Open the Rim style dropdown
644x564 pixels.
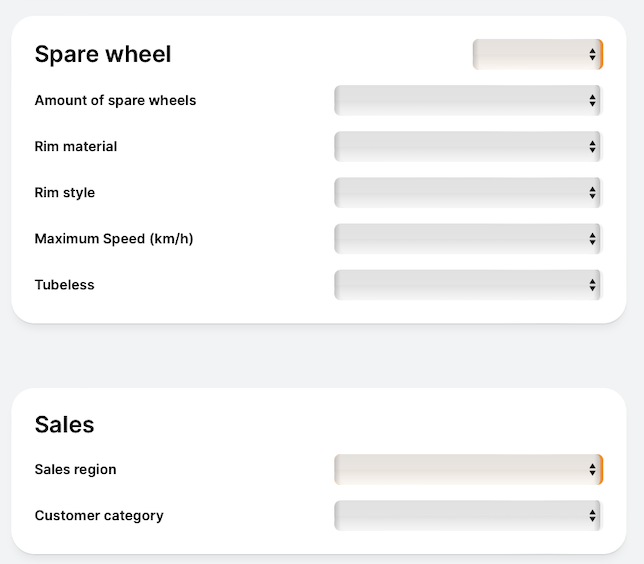click(x=468, y=192)
